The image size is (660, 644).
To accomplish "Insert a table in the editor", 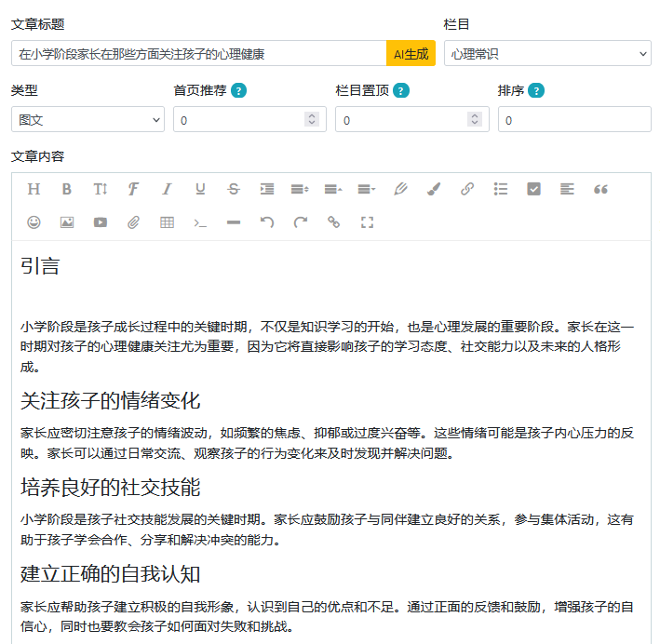I will point(168,222).
